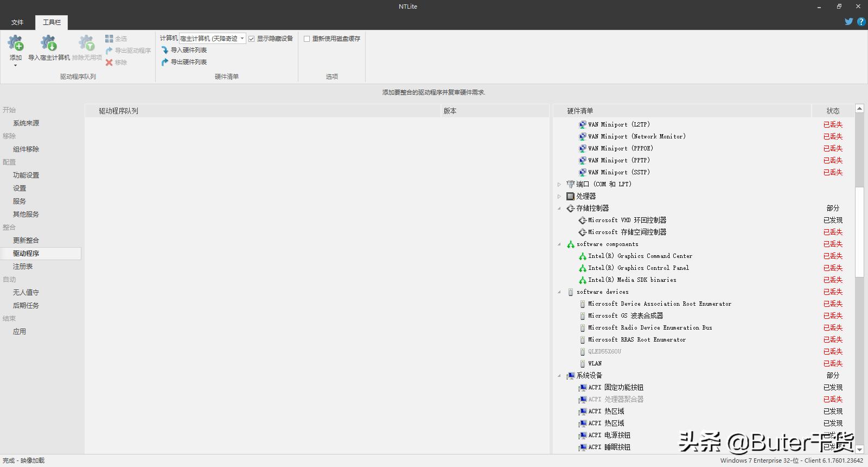Click the 导入硬件列表 arrow icon
The width and height of the screenshot is (868, 467).
[165, 50]
